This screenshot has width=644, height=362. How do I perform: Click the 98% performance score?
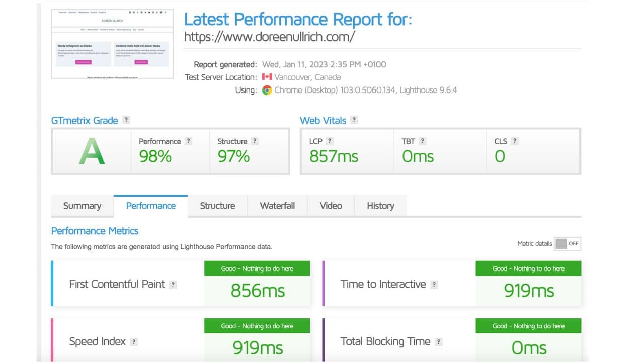(x=155, y=156)
